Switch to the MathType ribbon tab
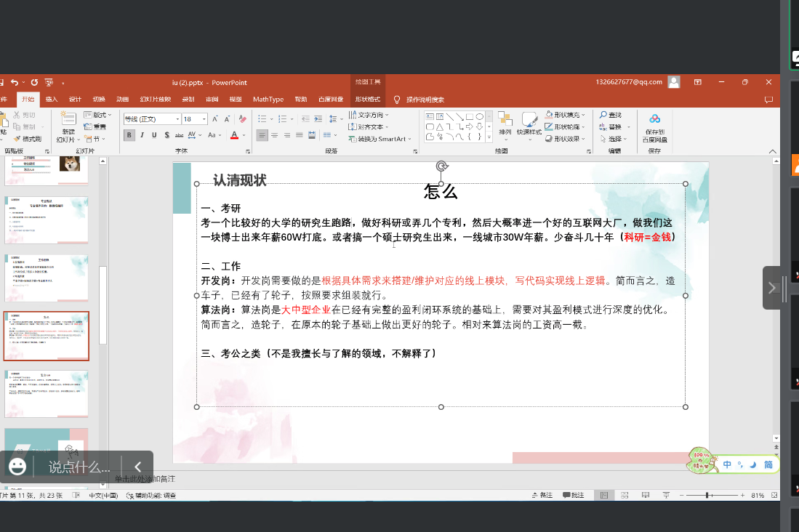This screenshot has height=532, width=799. [x=268, y=100]
